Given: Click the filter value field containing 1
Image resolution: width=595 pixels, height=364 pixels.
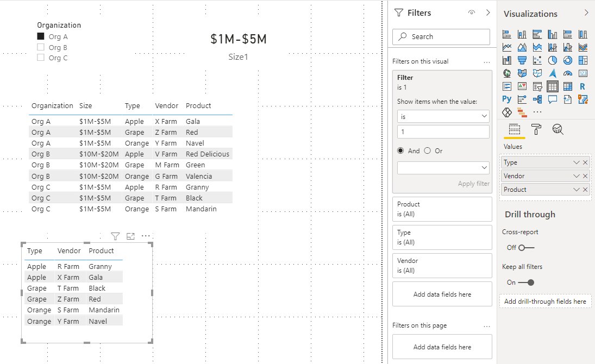Looking at the screenshot, I should pyautogui.click(x=443, y=131).
